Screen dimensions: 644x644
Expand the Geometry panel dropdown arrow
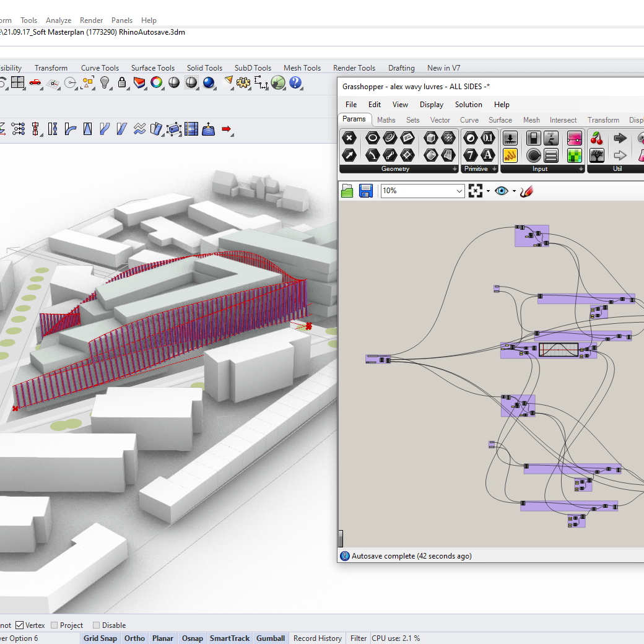pos(455,169)
